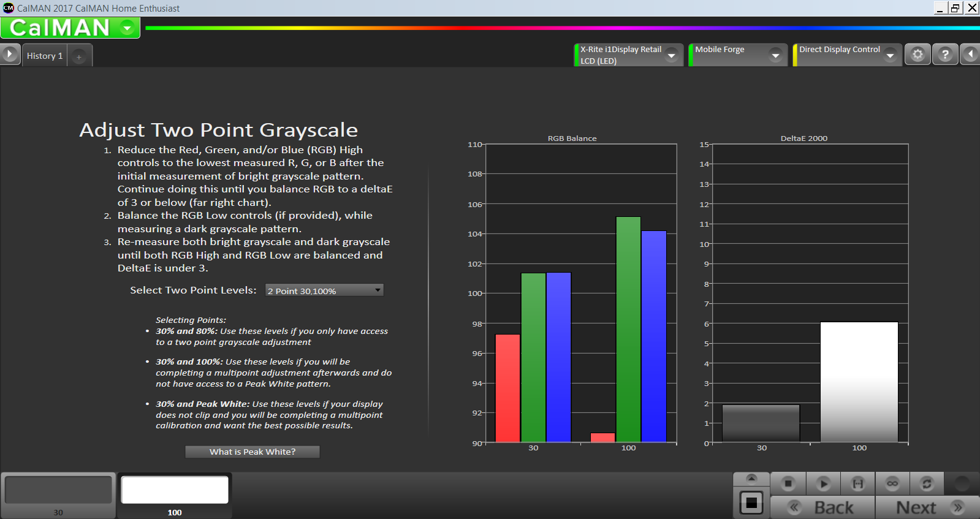Click the '30% and 80%:' bullet text
The image size is (980, 519).
coord(187,331)
